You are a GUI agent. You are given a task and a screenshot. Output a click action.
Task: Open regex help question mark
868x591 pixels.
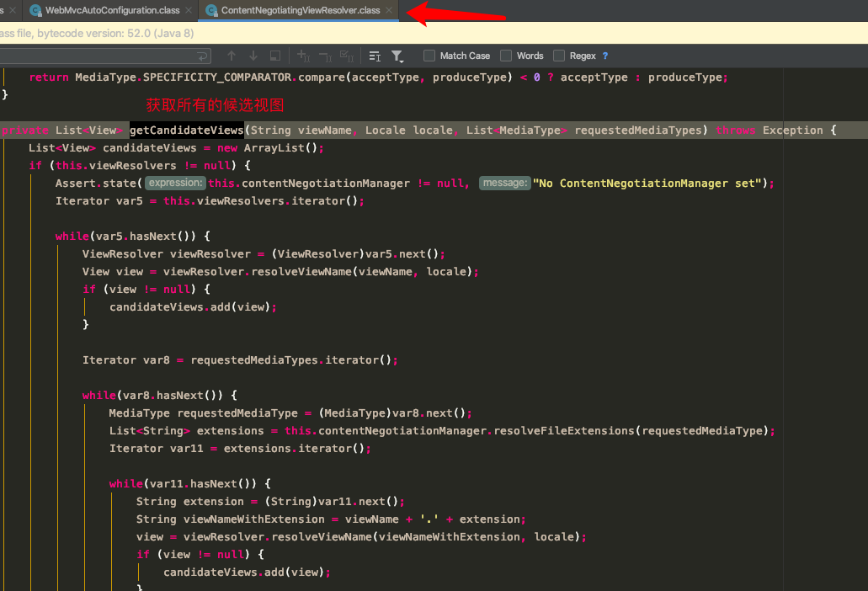(605, 56)
